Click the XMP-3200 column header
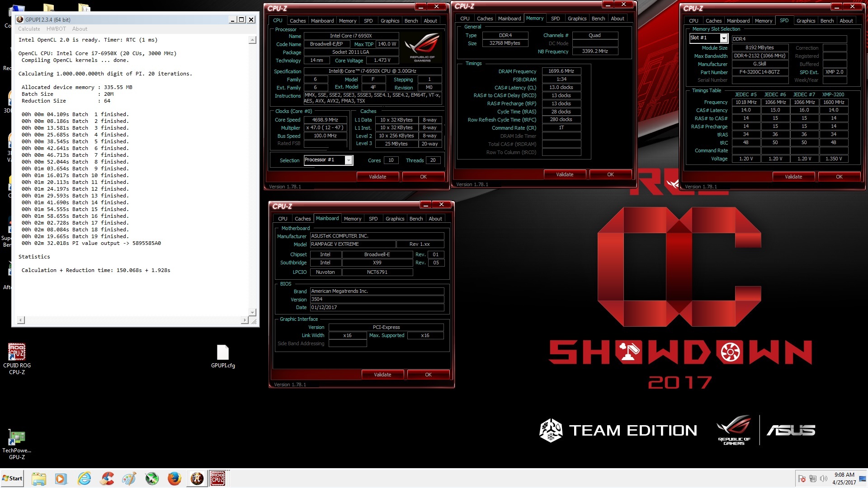The width and height of the screenshot is (868, 488). [x=833, y=94]
